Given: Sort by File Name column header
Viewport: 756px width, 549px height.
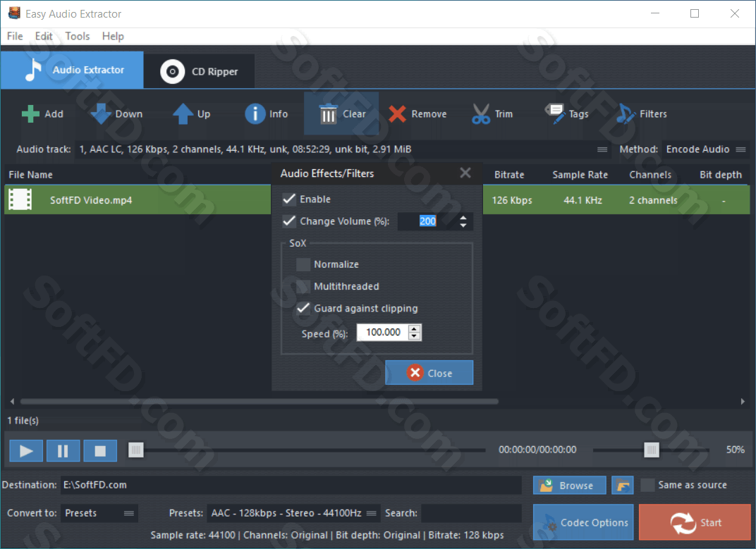Looking at the screenshot, I should [x=31, y=175].
